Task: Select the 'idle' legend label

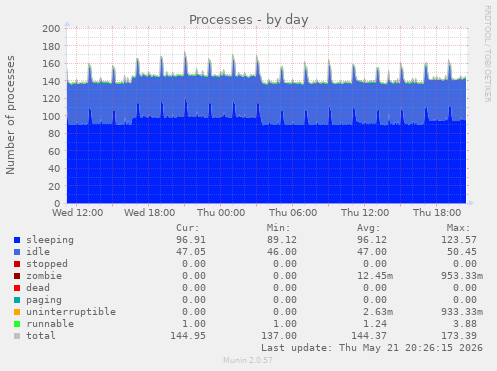Action: point(38,252)
